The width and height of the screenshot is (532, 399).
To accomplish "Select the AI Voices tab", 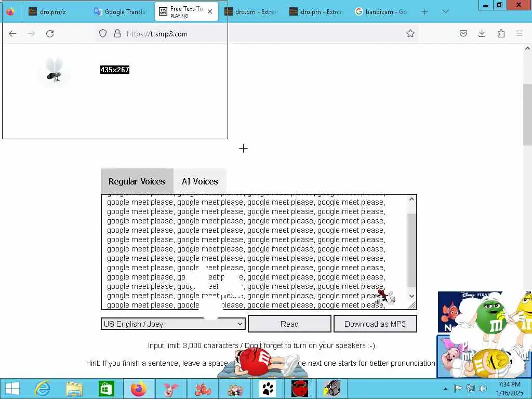I will 200,181.
